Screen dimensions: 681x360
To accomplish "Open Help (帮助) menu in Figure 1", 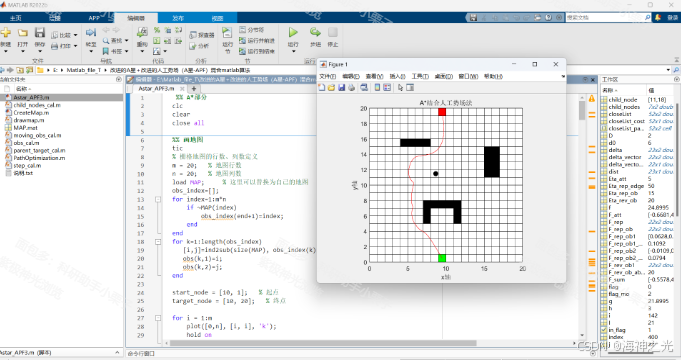I will [493, 76].
